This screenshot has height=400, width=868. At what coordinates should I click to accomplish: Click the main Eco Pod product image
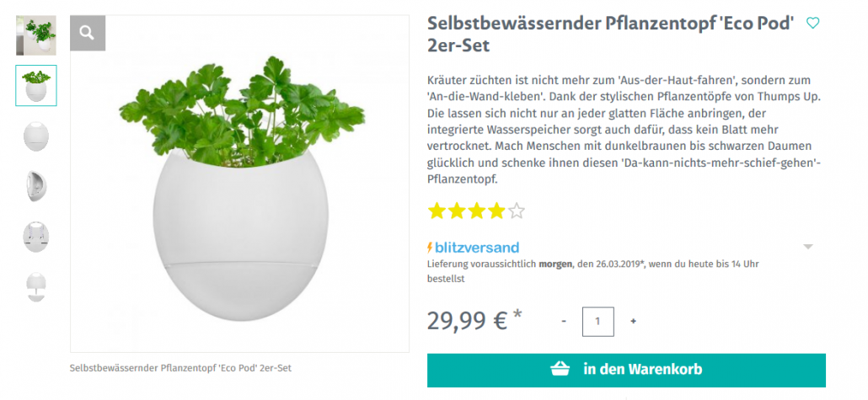(x=239, y=184)
